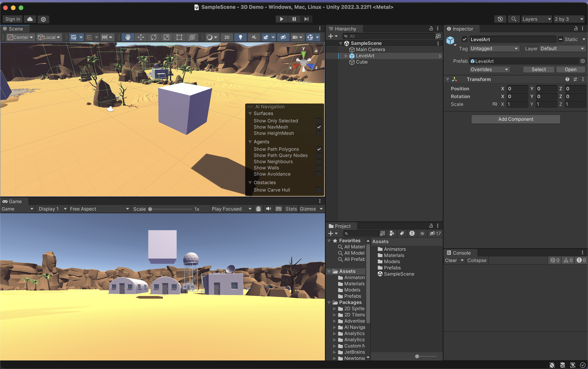Expand LevelArt in the Hierarchy
Viewport: 588px width, 369px height.
click(346, 56)
